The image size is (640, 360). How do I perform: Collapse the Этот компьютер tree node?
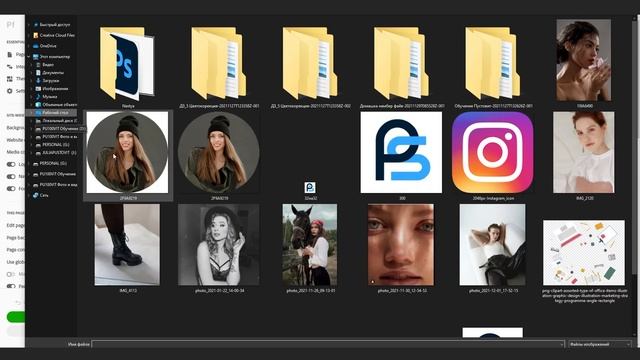(29, 57)
